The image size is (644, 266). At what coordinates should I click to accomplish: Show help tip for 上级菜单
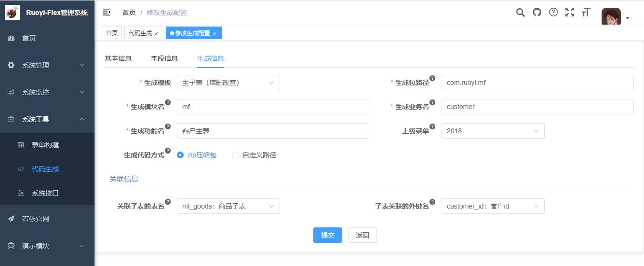coord(432,126)
